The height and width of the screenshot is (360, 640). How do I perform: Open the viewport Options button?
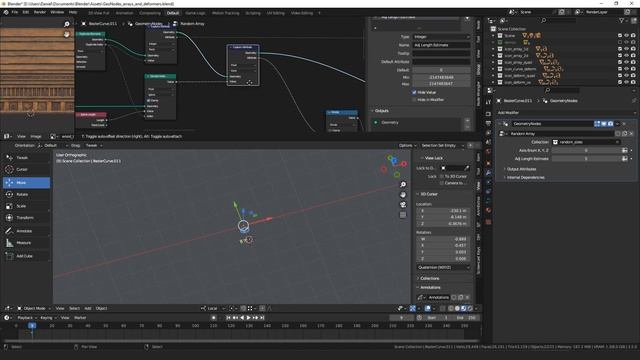point(407,145)
